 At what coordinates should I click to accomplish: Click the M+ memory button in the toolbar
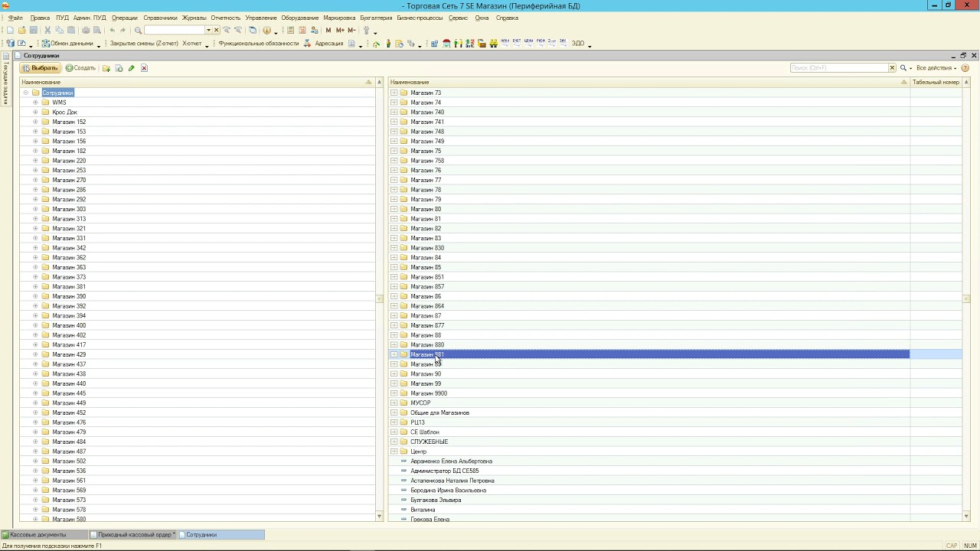340,31
